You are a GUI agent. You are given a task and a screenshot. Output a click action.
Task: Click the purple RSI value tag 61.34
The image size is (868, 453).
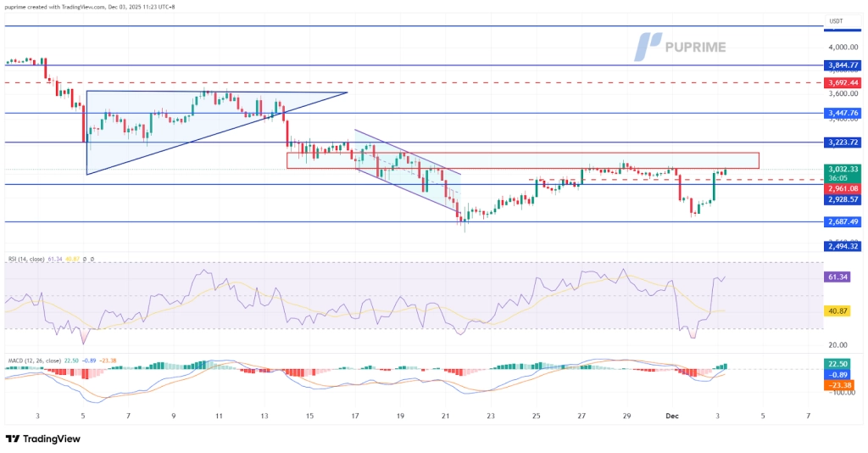[x=837, y=277]
